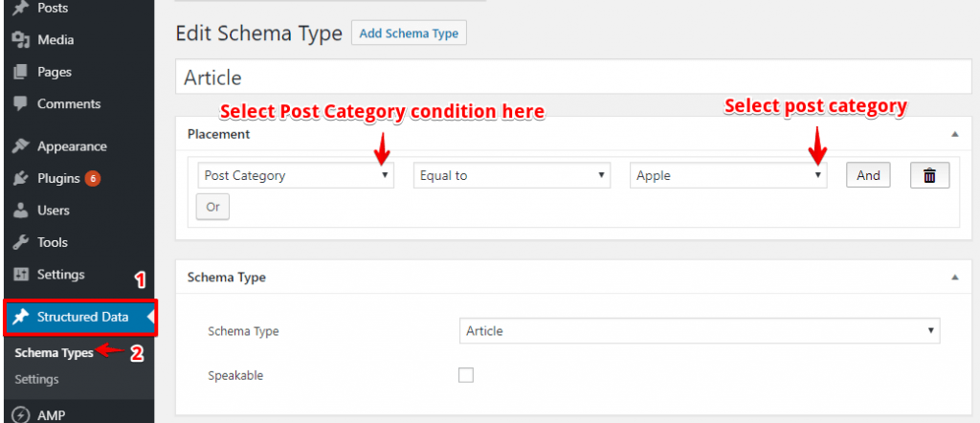Open the Schema Type Article dropdown
The height and width of the screenshot is (423, 980).
coord(700,331)
